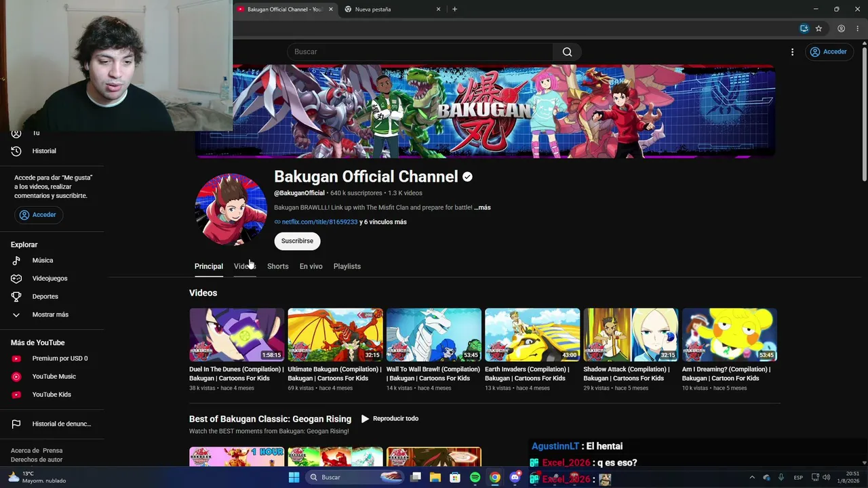Click the Acceder button in the top bar
868x488 pixels.
coord(828,52)
